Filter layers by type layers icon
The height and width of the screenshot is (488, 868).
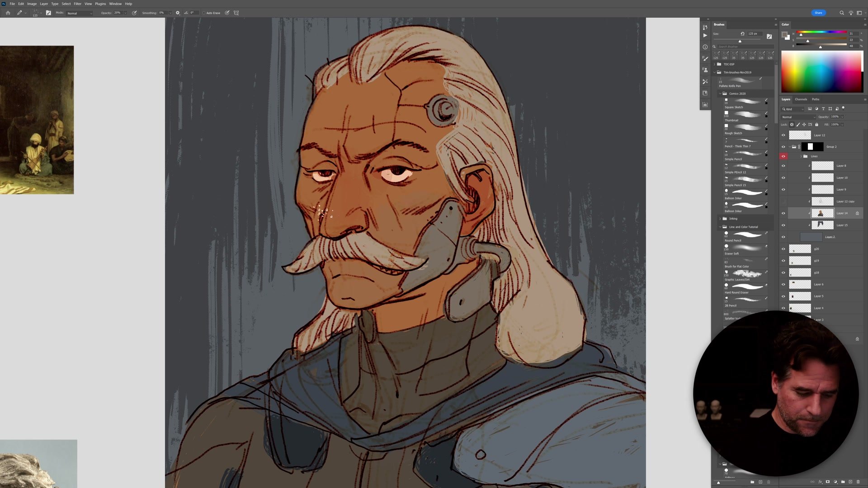(x=823, y=109)
